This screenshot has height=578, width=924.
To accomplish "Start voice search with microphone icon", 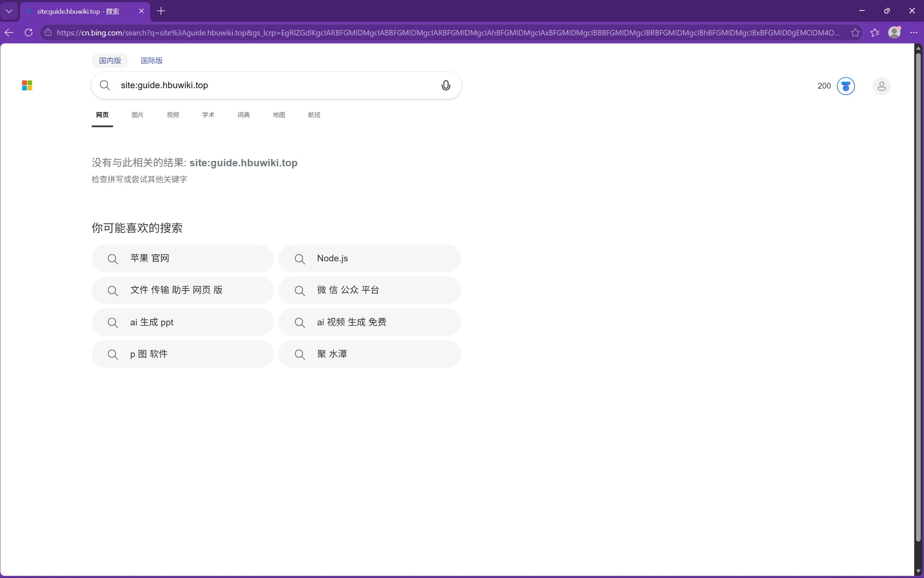I will 446,85.
